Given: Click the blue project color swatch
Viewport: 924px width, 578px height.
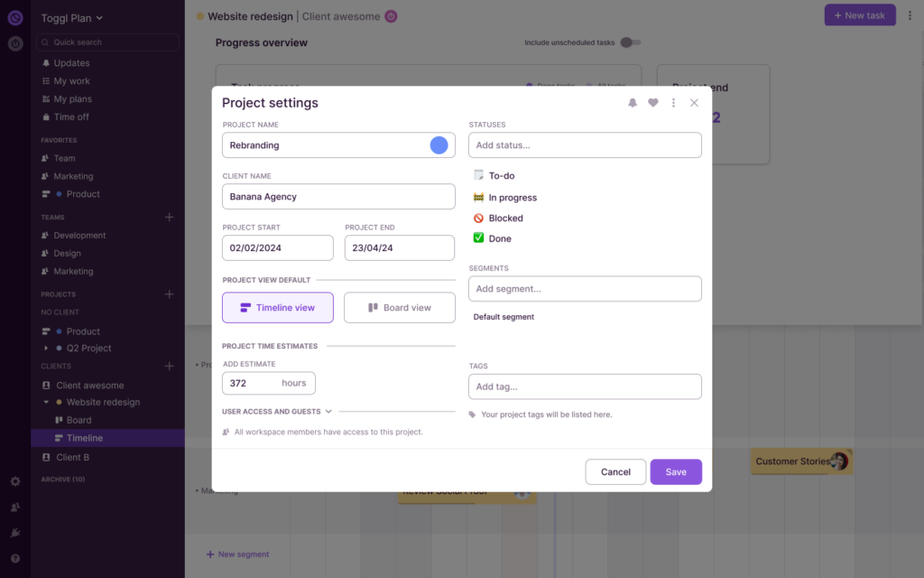Looking at the screenshot, I should point(438,144).
